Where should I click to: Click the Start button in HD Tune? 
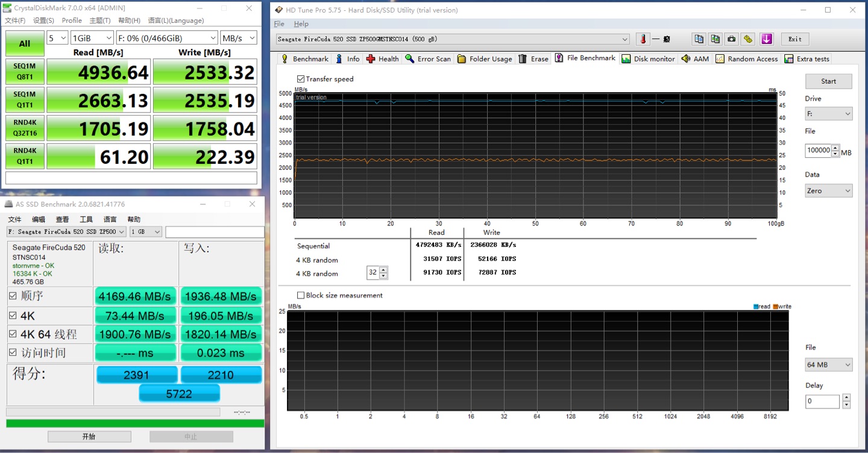tap(828, 81)
